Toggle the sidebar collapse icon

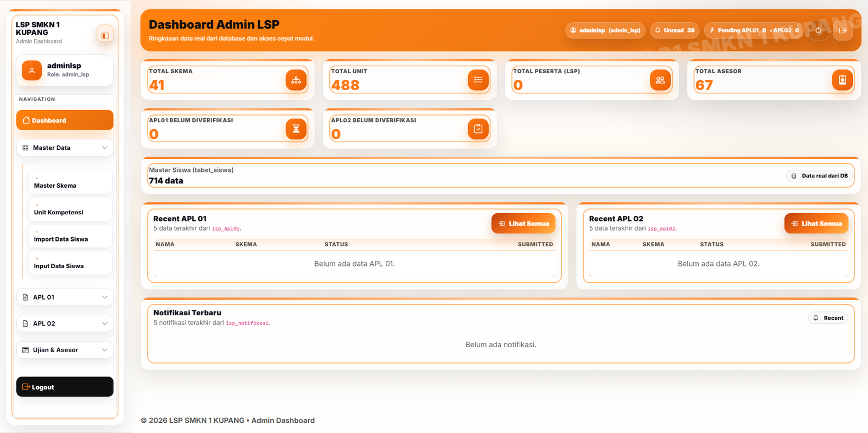105,35
